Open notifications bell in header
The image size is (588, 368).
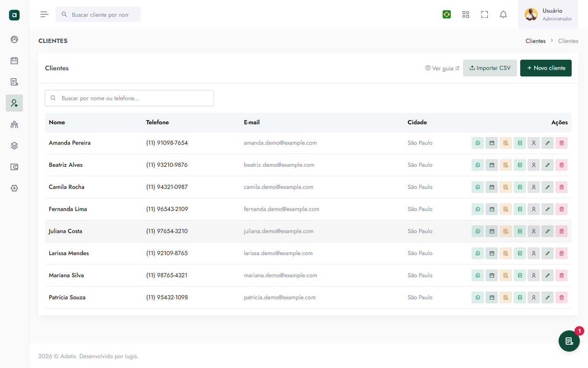(x=503, y=15)
